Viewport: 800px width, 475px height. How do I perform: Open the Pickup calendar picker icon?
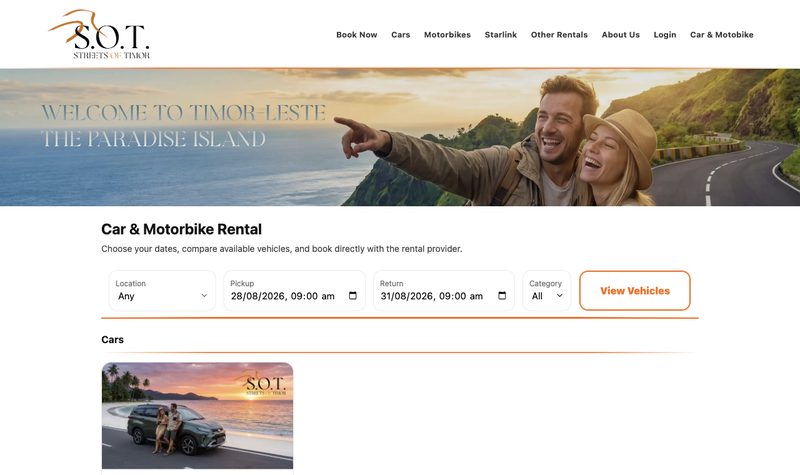pyautogui.click(x=353, y=295)
